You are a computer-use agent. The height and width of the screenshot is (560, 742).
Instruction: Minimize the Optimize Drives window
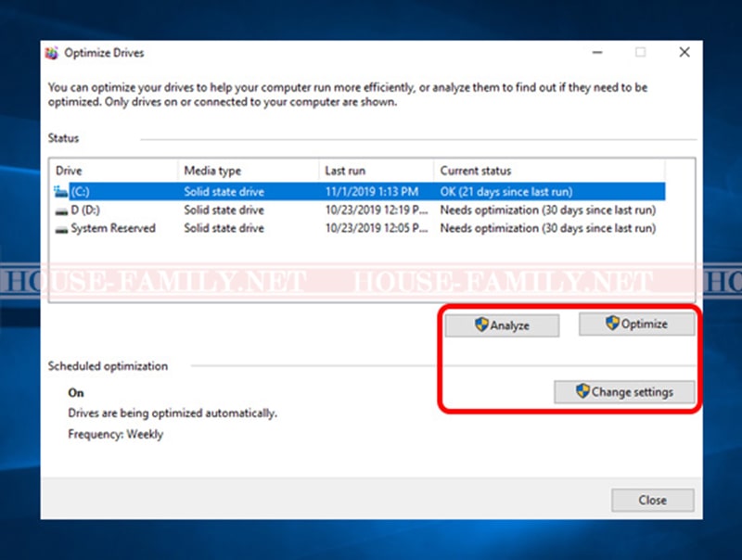coord(597,52)
